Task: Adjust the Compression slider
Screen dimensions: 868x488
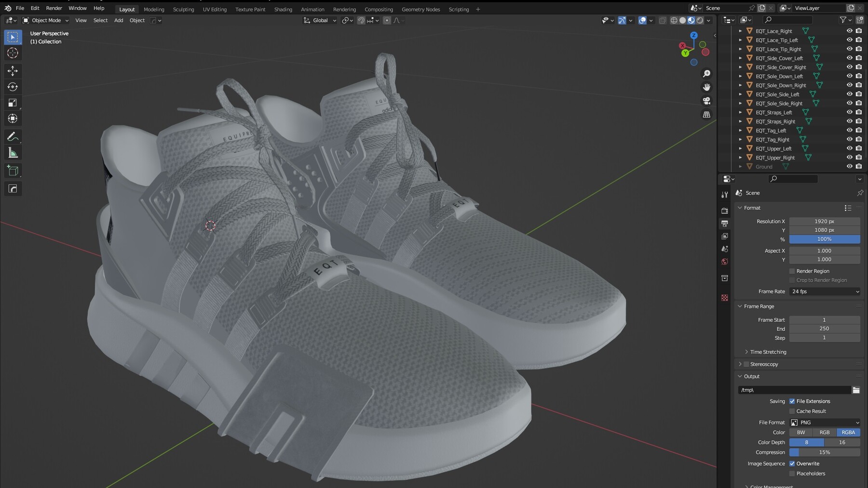Action: pos(825,452)
